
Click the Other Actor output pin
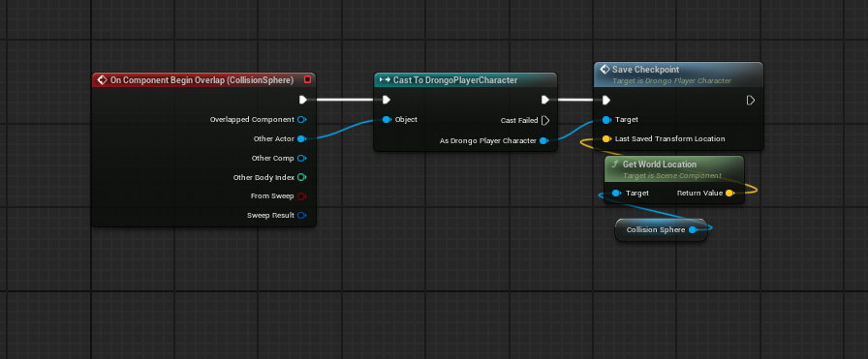point(301,138)
